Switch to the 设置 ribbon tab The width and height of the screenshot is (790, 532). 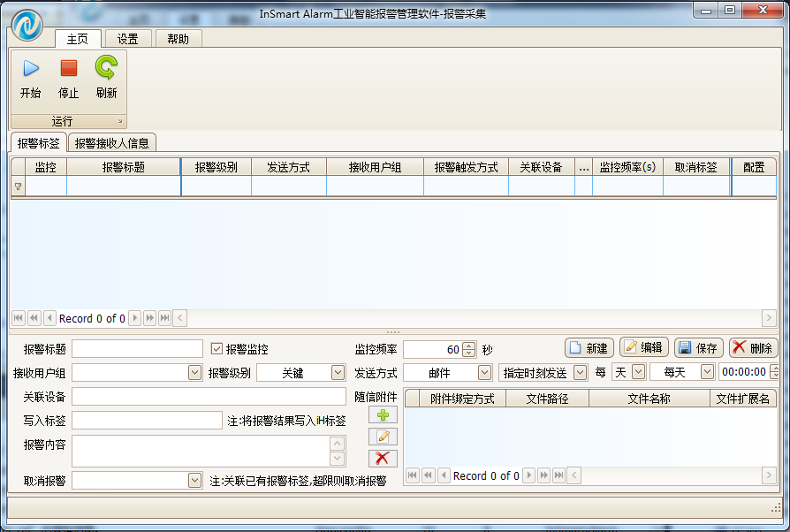pos(128,39)
